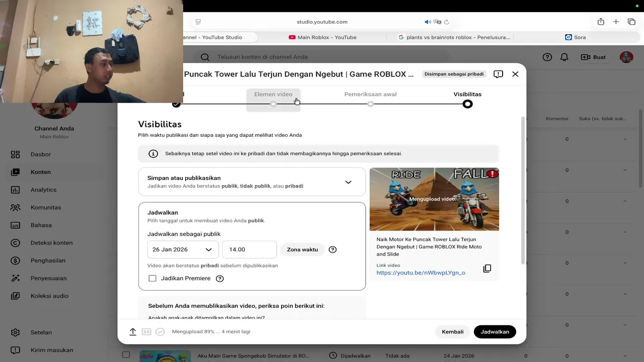This screenshot has height=362, width=644.
Task: Click the Disimpan sebagai pribadi badge
Action: point(454,74)
